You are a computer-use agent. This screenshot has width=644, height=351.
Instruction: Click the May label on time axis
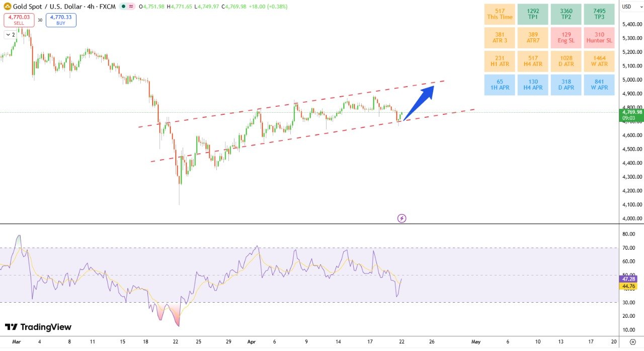click(x=476, y=341)
